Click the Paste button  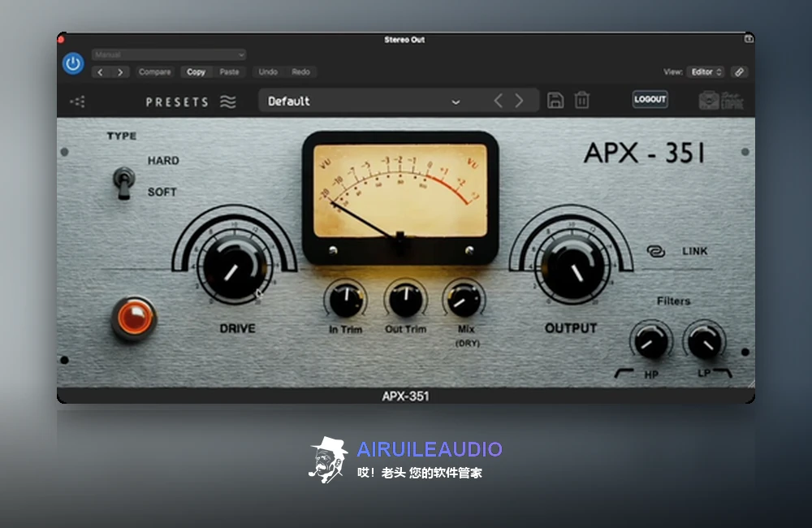(230, 72)
